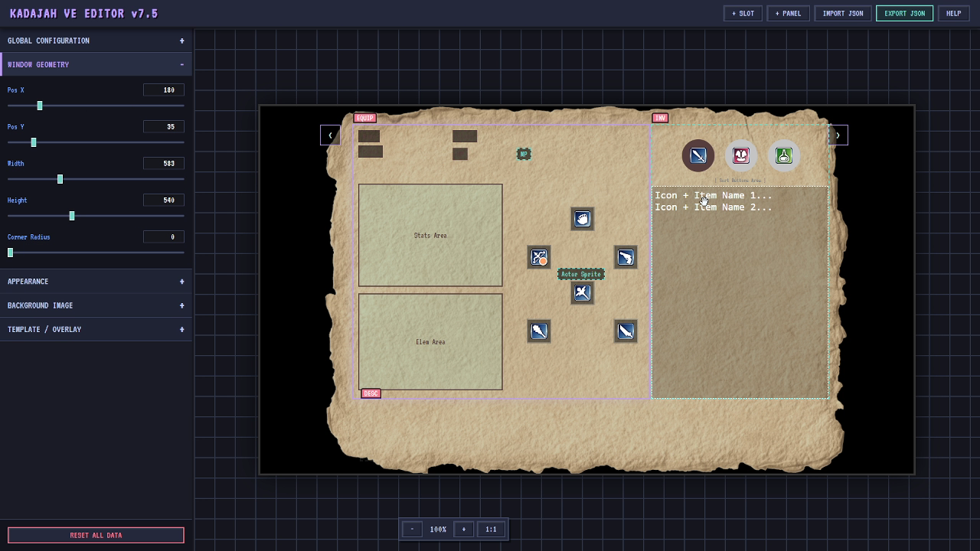980x551 pixels.
Task: Click the Kadajah VE Editor v7.5 title
Action: tap(83, 14)
